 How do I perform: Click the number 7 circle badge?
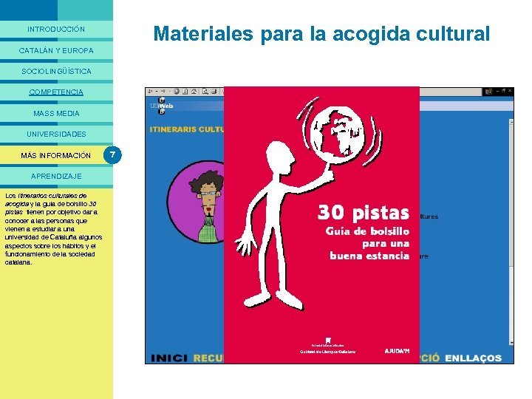click(x=112, y=155)
